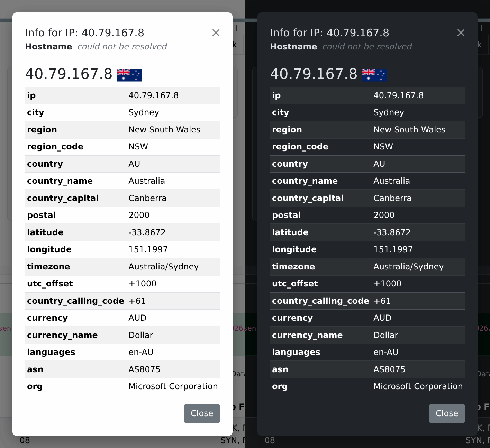
Task: Close the light-theme IP info dialog with X
Action: click(216, 33)
